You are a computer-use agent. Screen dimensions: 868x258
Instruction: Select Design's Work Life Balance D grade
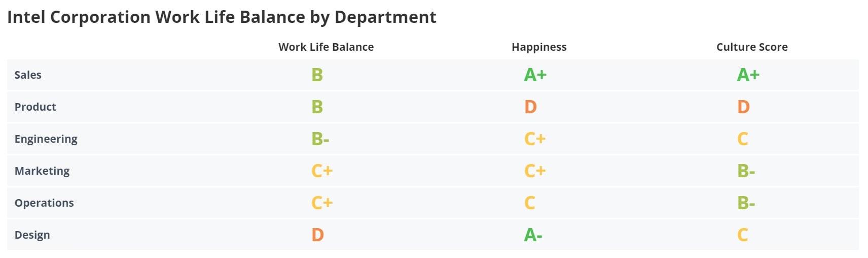click(x=317, y=235)
